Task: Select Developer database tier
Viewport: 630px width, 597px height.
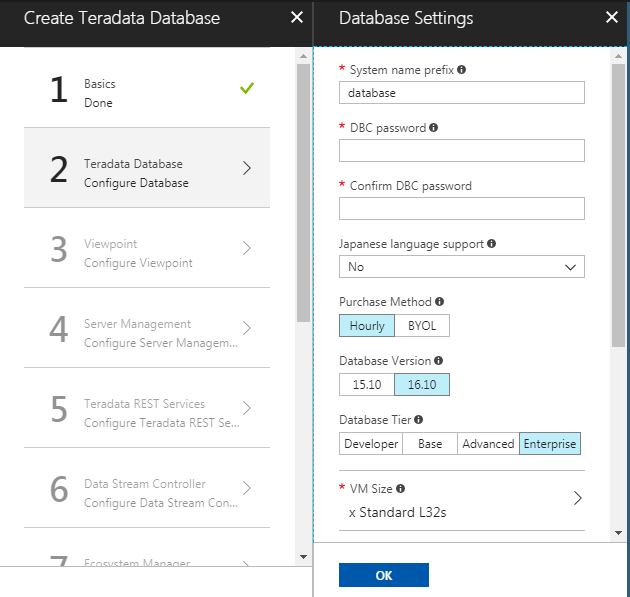Action: 371,444
